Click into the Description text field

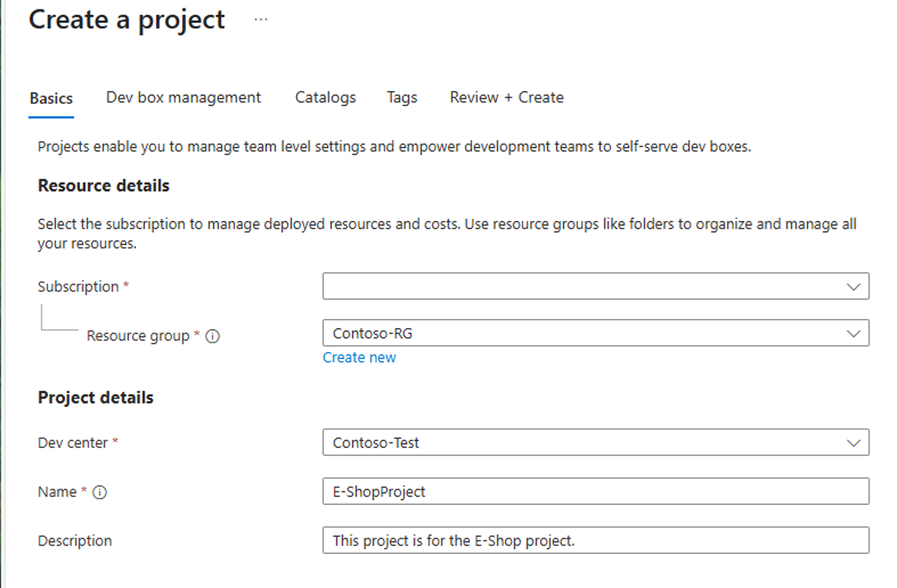pos(595,541)
